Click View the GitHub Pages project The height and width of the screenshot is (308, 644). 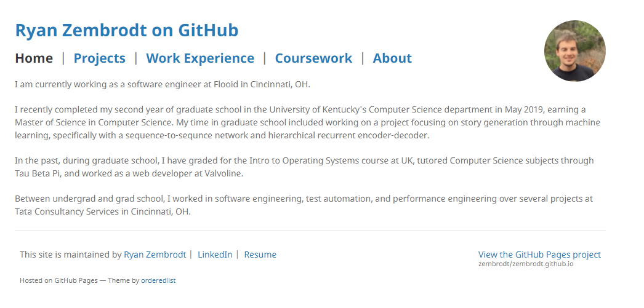pos(539,255)
